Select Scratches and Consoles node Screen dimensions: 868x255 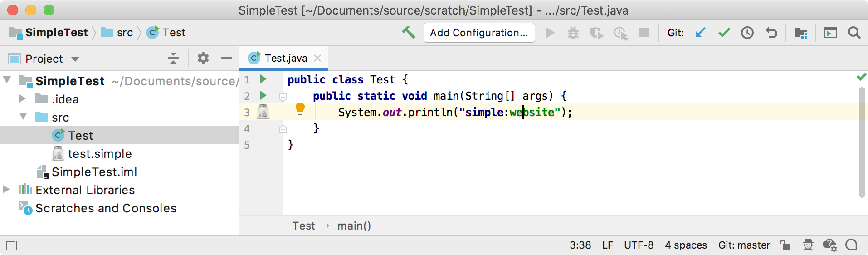coord(119,208)
